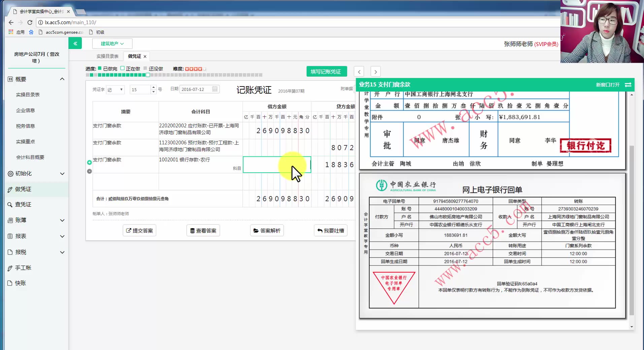
Task: Click the voucher number field showing 15
Action: coord(140,90)
